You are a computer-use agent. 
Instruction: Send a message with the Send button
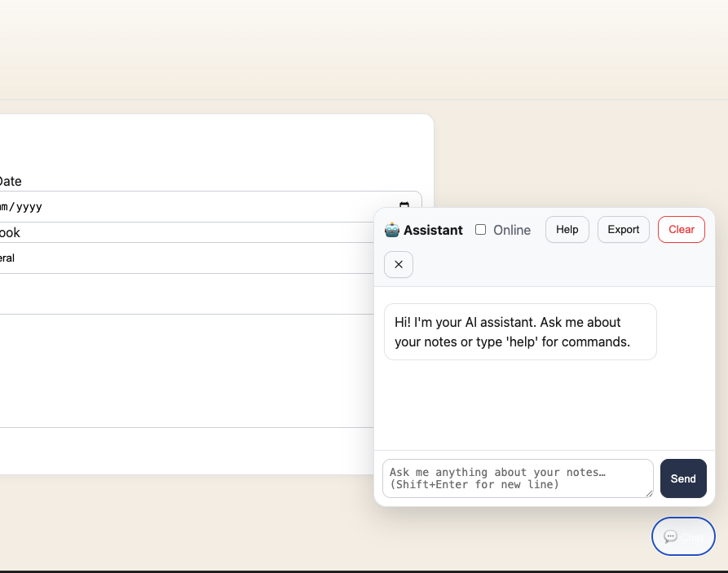tap(683, 478)
